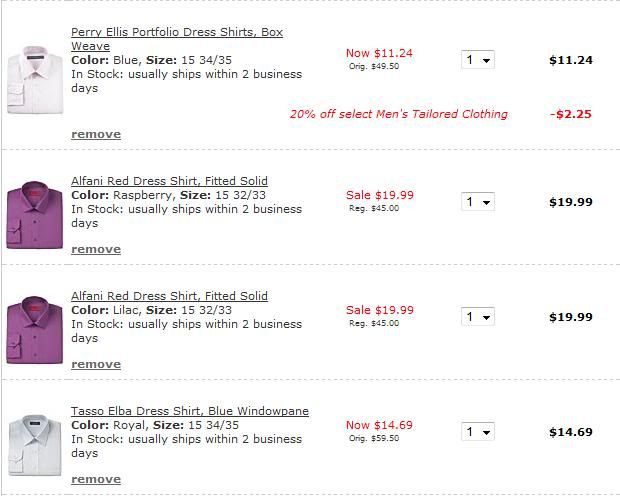Expand quantity dropdown for Lilac Alfani shirt

tap(478, 317)
